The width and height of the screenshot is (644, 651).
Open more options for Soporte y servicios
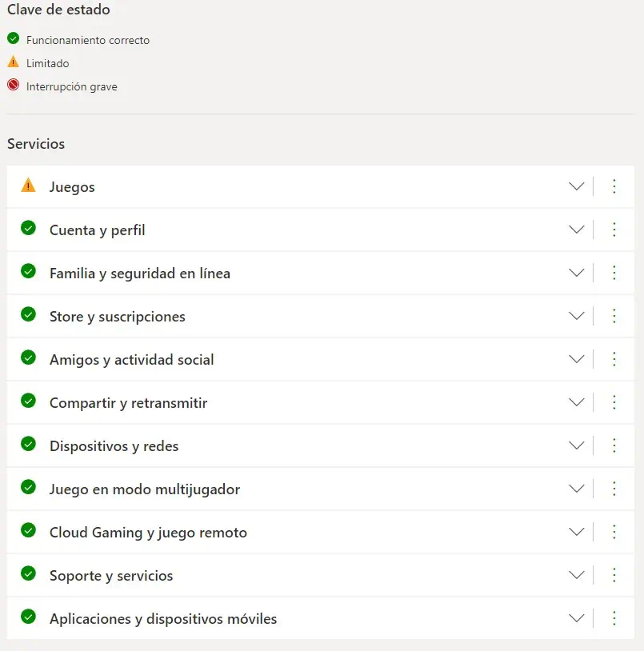pyautogui.click(x=614, y=575)
